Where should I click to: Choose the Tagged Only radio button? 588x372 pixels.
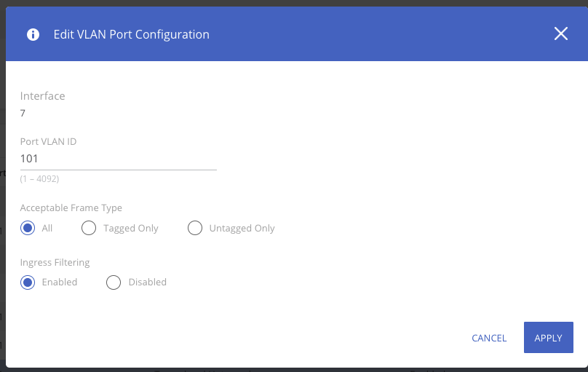89,229
